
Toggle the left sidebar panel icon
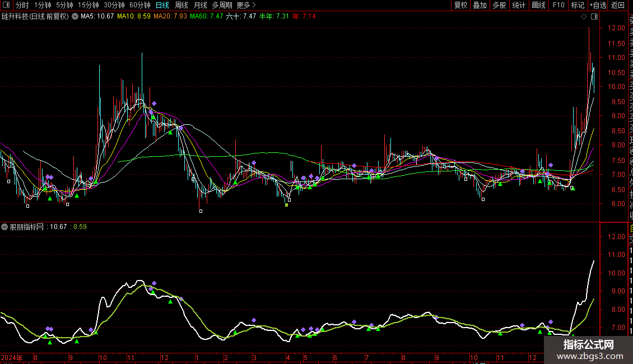click(x=6, y=5)
